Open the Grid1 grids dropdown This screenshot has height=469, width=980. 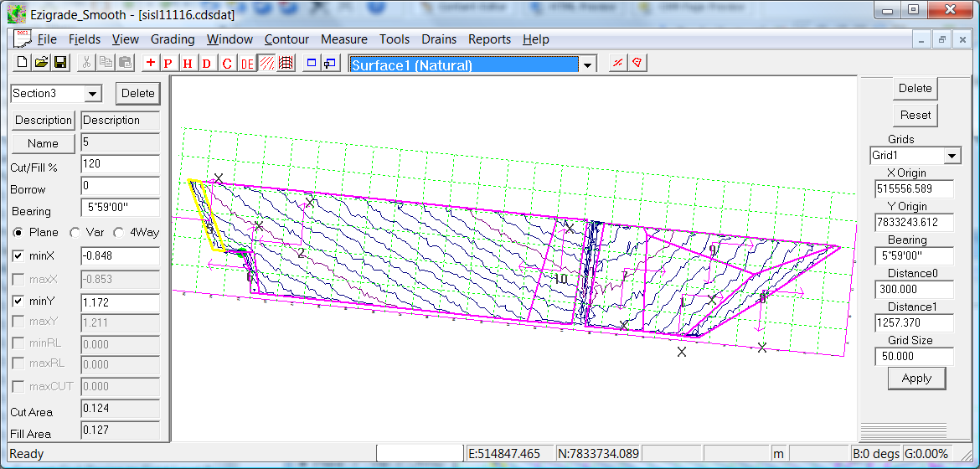(x=952, y=156)
